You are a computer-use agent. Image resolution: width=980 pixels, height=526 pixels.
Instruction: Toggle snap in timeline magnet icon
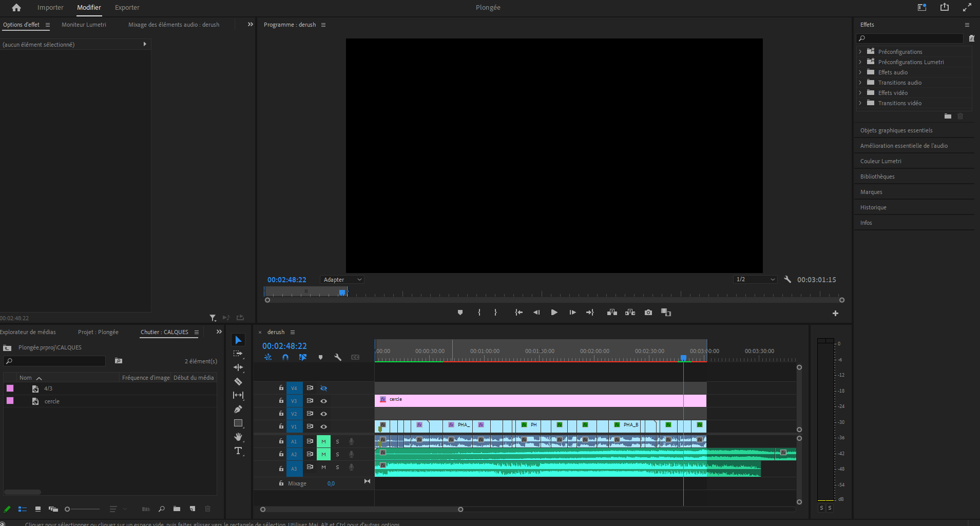coord(285,357)
